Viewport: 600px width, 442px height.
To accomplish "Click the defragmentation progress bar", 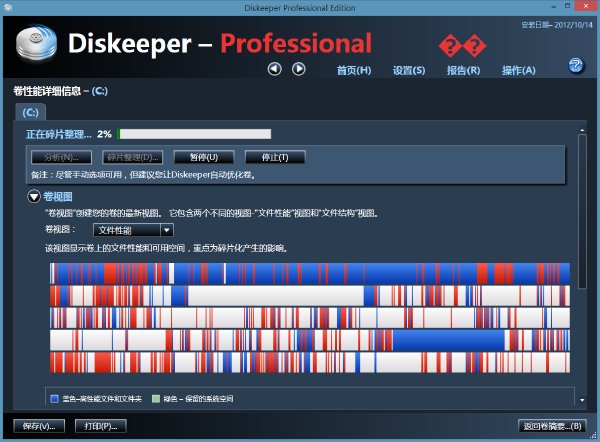I will point(194,134).
